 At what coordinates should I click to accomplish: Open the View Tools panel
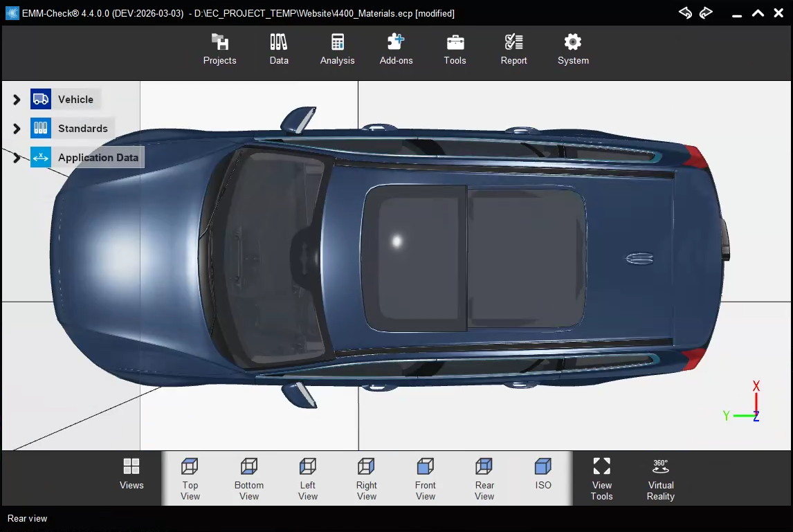601,477
